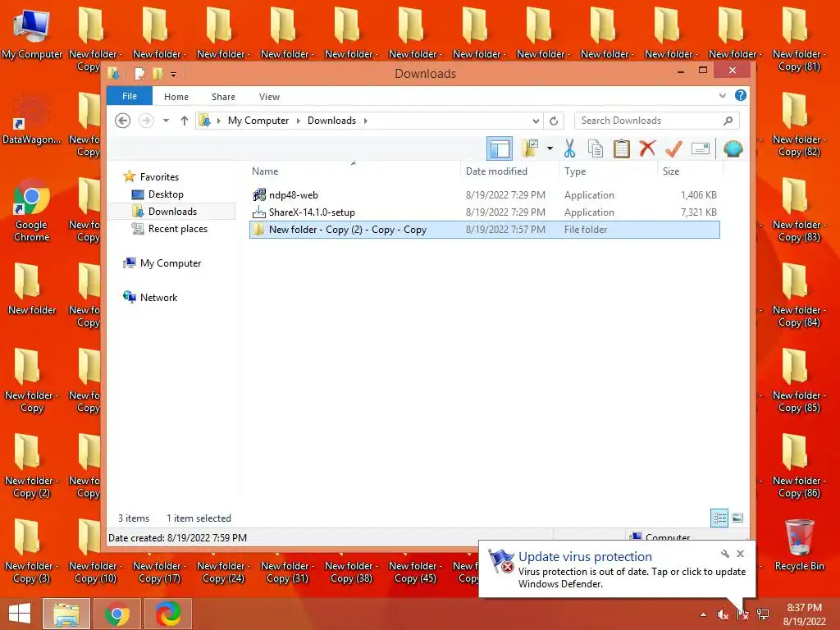Switch to the Home ribbon tab
Viewport: 840px width, 630px height.
click(x=176, y=97)
